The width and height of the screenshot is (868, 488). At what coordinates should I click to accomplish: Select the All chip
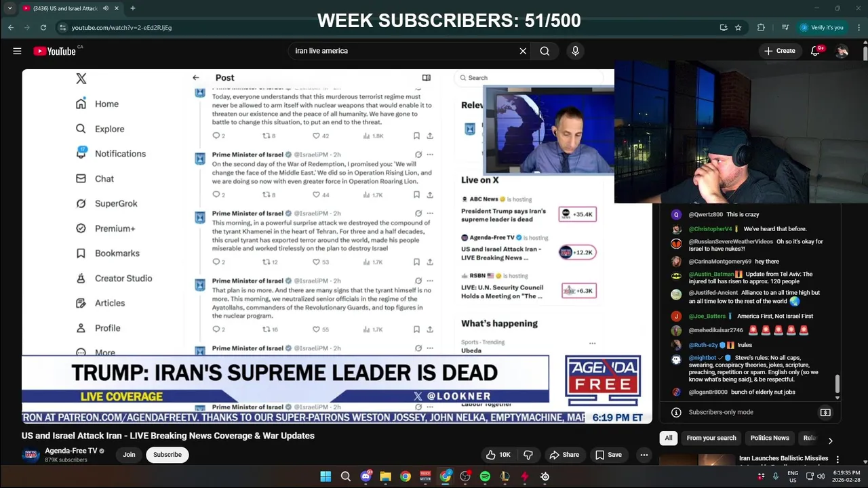tap(669, 438)
